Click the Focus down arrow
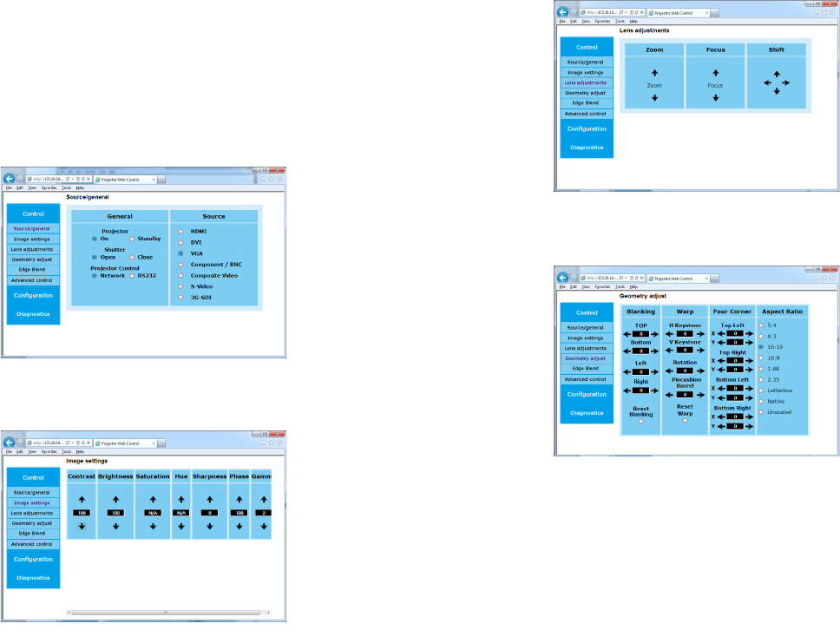 point(716,98)
